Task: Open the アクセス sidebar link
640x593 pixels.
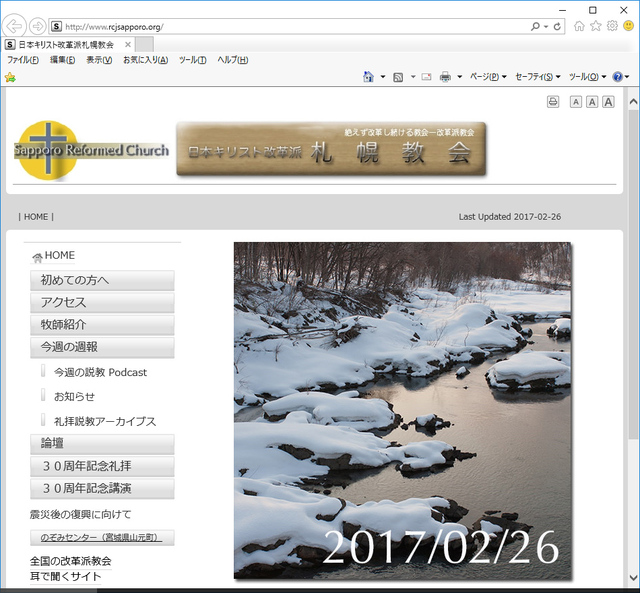Action: (x=102, y=303)
